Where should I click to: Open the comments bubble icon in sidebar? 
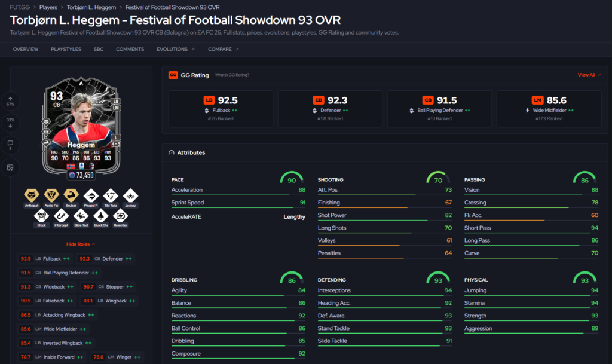(10, 145)
